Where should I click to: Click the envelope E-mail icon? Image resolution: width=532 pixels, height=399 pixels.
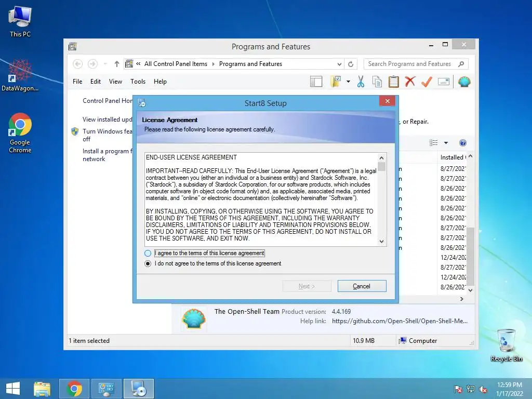444,82
